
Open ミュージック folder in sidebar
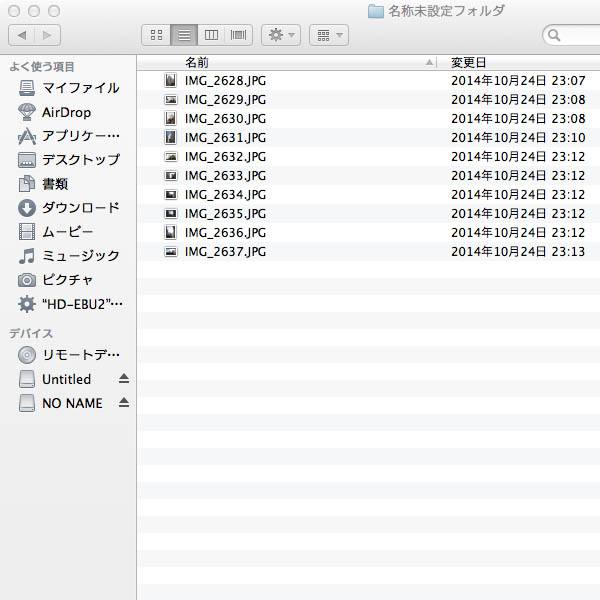[x=80, y=256]
